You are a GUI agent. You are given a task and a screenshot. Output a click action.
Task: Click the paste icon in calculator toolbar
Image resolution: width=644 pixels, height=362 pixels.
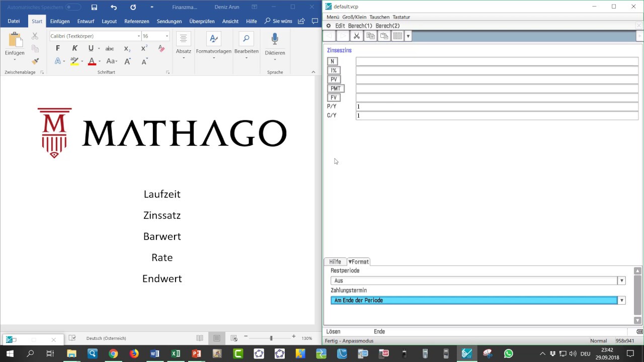pyautogui.click(x=384, y=36)
